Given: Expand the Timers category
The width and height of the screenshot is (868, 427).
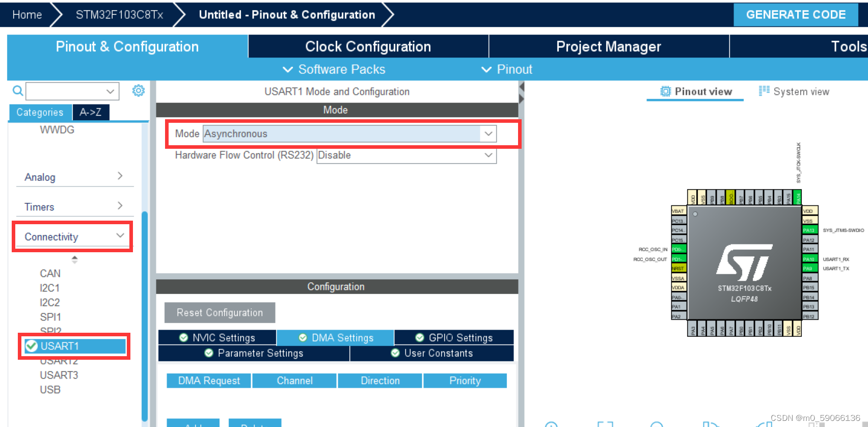Looking at the screenshot, I should 74,206.
